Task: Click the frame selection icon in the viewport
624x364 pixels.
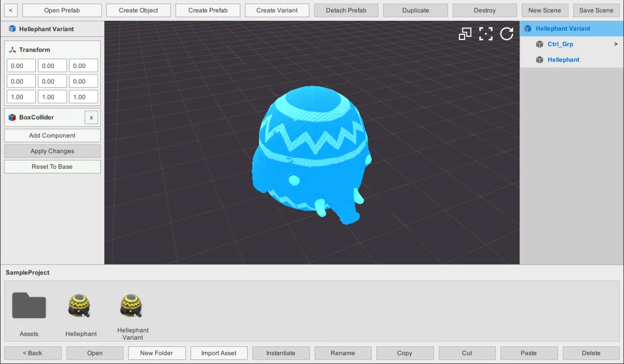Action: click(486, 34)
